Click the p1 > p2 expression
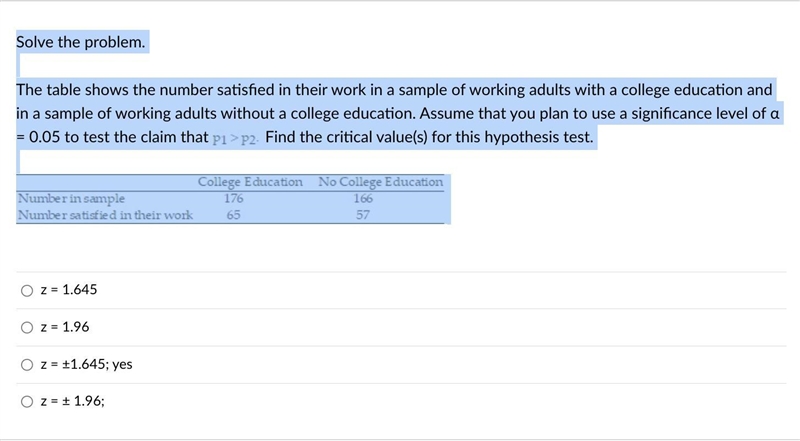The width and height of the screenshot is (800, 441). tap(235, 138)
